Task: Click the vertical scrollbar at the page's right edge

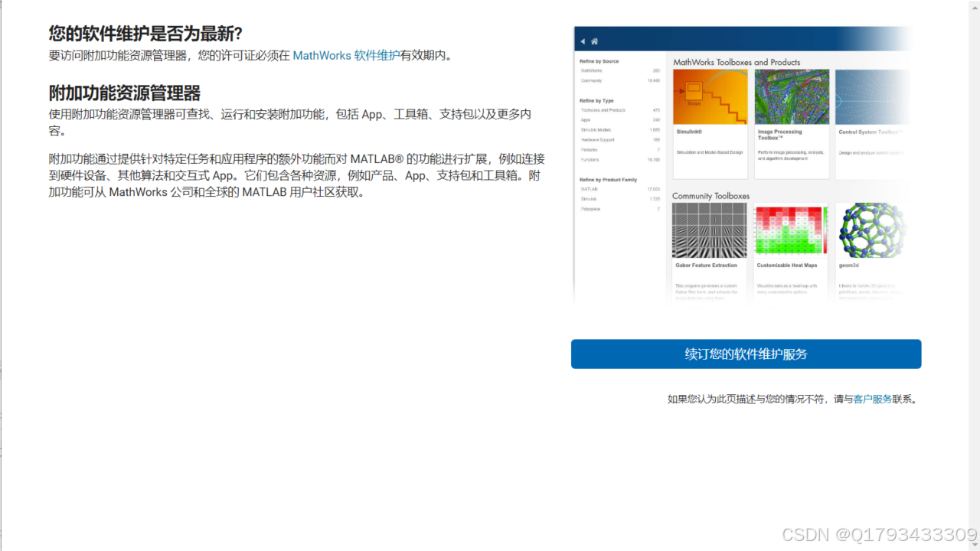Action: [974, 275]
